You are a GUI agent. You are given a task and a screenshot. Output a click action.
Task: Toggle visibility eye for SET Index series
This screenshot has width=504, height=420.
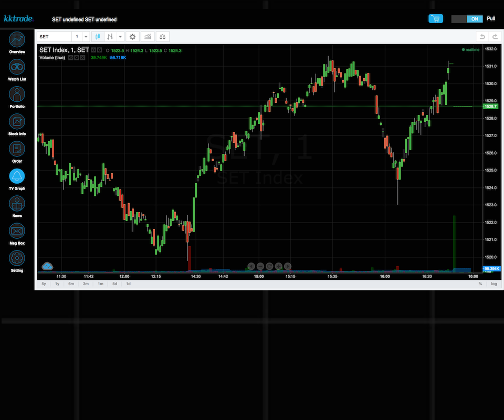coord(93,50)
